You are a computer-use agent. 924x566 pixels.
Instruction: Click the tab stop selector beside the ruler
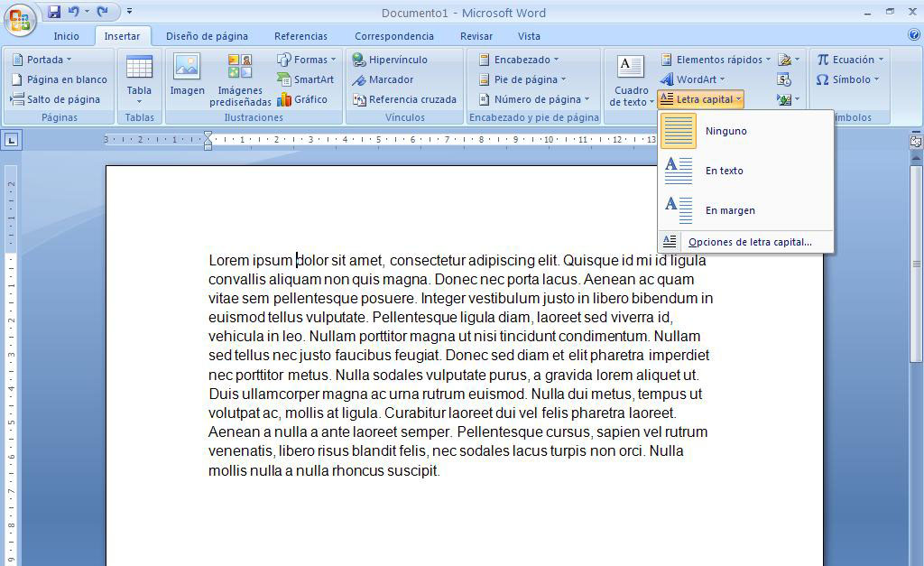[13, 141]
